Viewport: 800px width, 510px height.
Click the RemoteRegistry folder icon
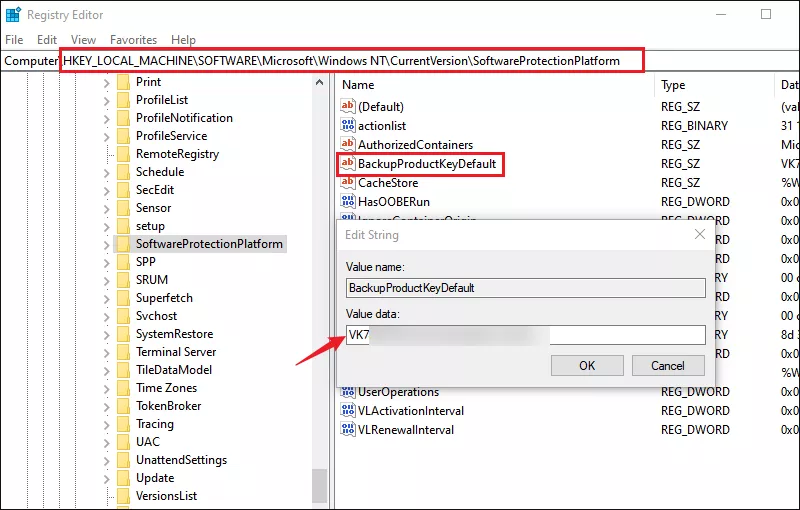(123, 154)
